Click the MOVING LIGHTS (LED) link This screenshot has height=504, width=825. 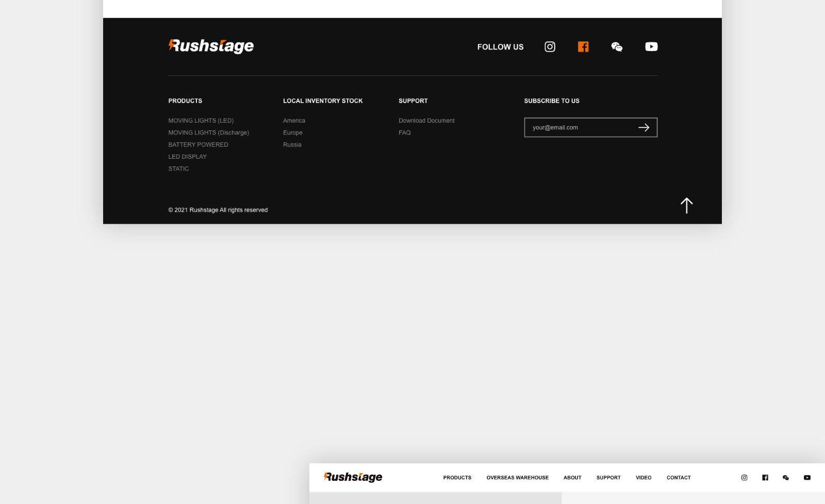pos(201,121)
